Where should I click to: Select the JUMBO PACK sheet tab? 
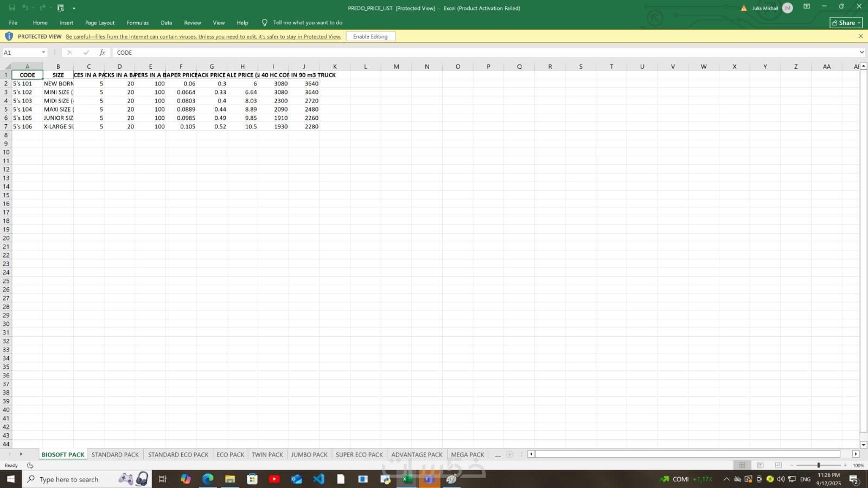click(x=309, y=454)
